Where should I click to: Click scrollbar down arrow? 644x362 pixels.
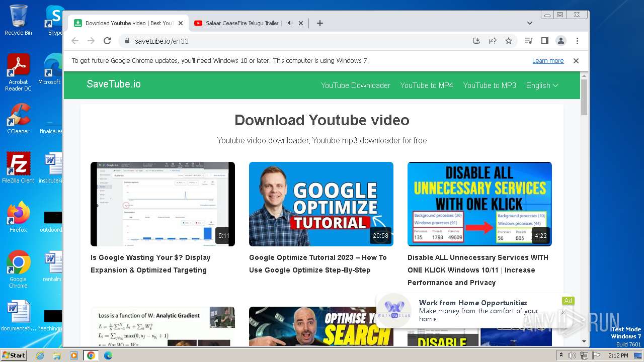click(x=584, y=341)
